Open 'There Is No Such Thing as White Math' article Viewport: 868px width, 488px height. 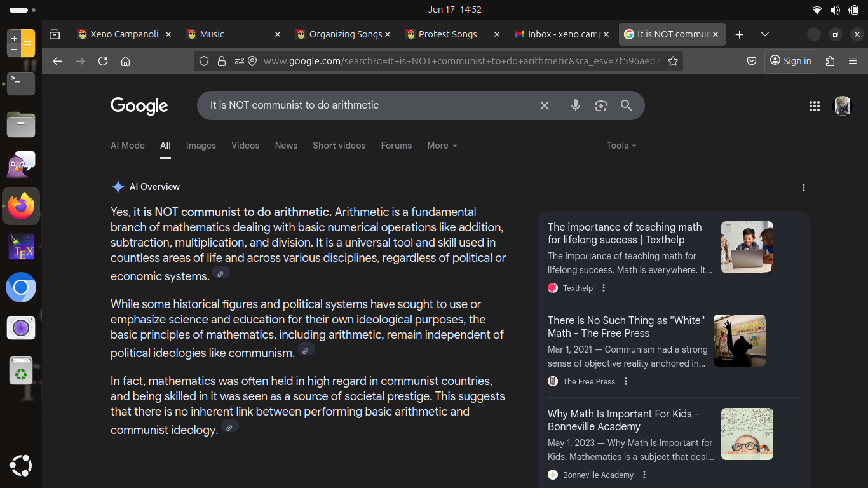[626, 327]
